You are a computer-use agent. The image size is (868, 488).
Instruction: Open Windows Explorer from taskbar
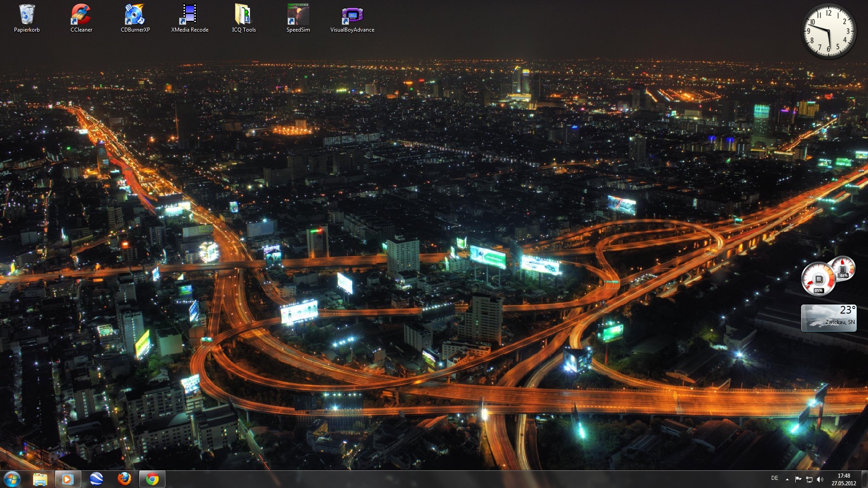(40, 479)
